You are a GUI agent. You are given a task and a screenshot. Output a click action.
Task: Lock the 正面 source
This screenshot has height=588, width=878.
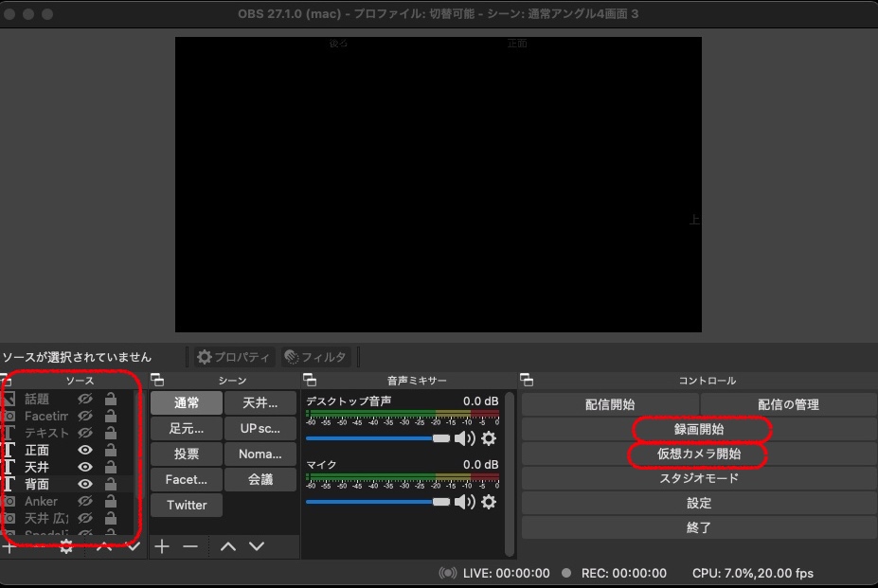click(111, 450)
